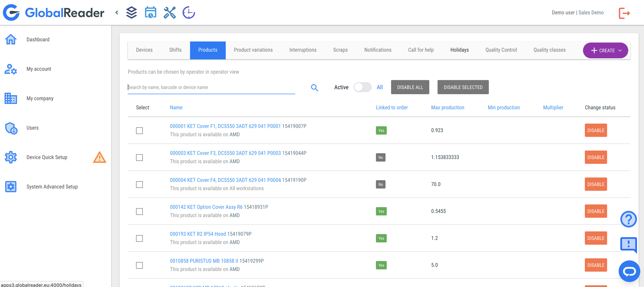644x287 pixels.
Task: Sort the table by the Name column
Action: tap(176, 108)
